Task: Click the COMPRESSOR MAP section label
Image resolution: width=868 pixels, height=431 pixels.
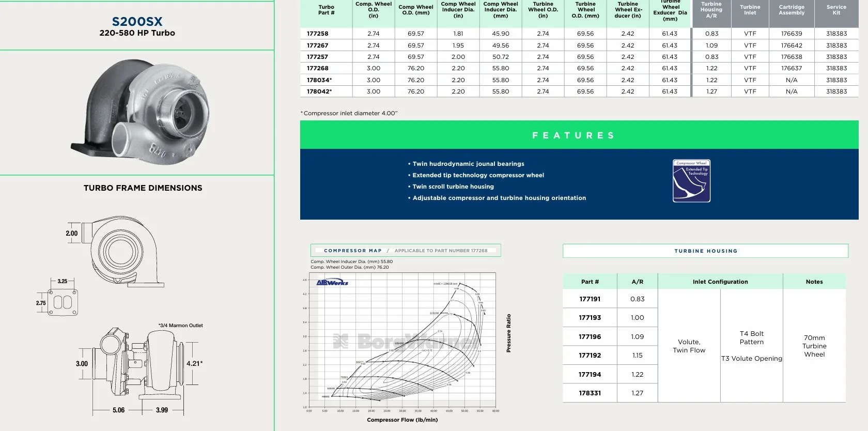Action: coord(353,251)
